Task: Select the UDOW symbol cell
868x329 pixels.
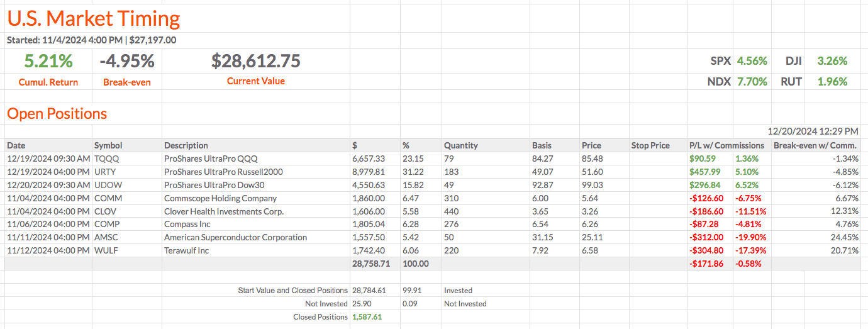Action: click(108, 185)
